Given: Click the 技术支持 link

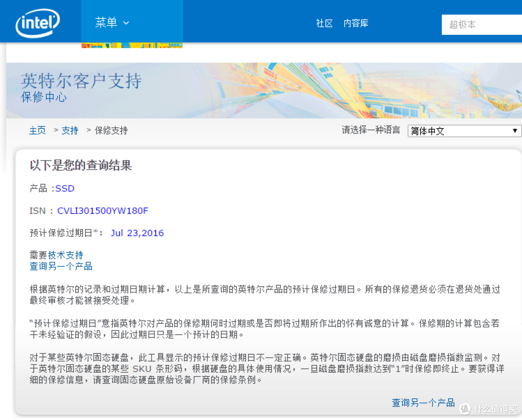Looking at the screenshot, I should 66,255.
